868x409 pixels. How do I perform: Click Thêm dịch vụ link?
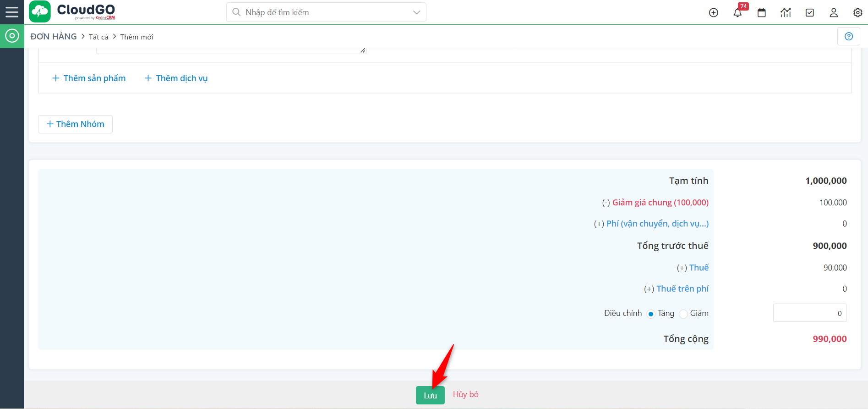pos(176,78)
